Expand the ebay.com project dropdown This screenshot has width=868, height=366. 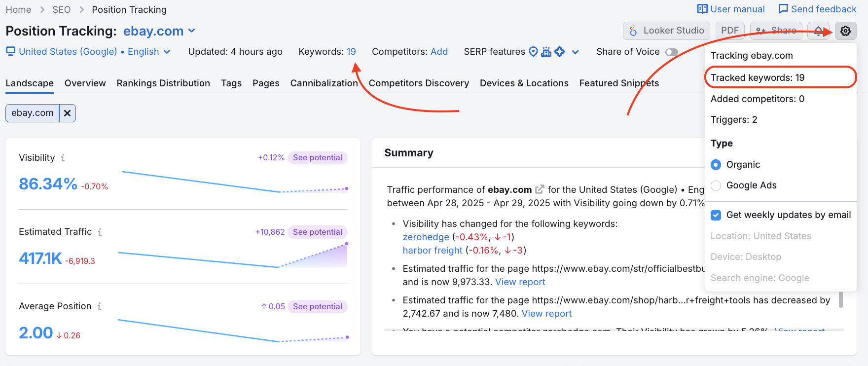coord(192,31)
